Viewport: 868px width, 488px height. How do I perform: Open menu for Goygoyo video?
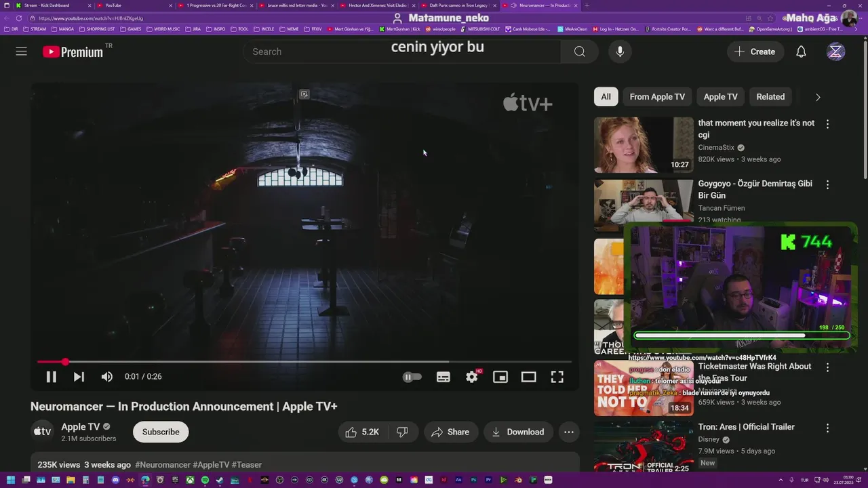coord(827,184)
